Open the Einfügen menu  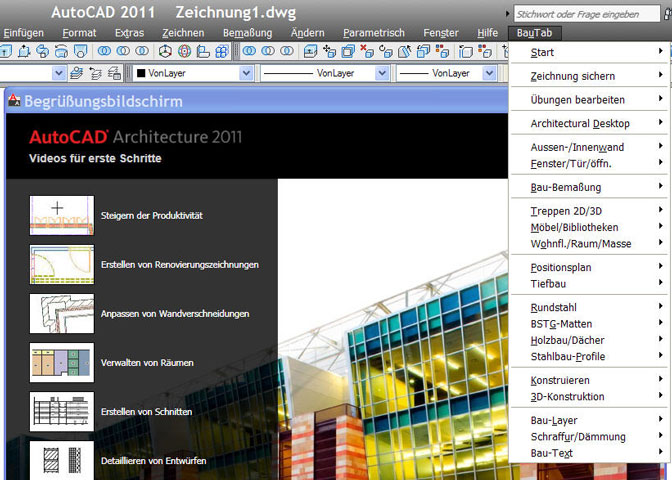(24, 33)
